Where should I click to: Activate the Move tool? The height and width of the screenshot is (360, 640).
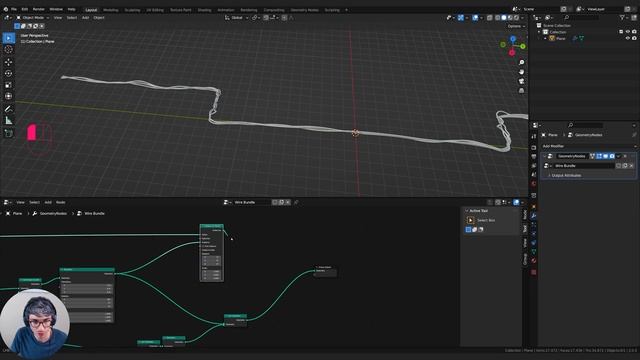click(x=9, y=62)
